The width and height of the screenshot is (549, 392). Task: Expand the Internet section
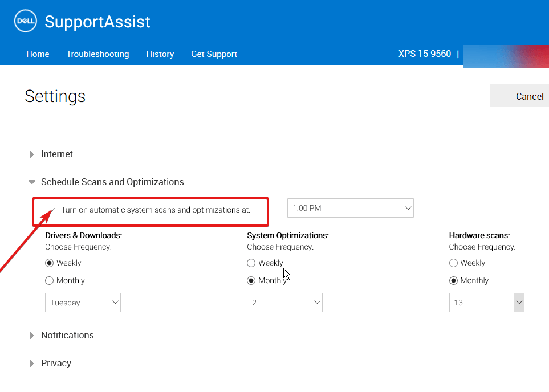56,154
